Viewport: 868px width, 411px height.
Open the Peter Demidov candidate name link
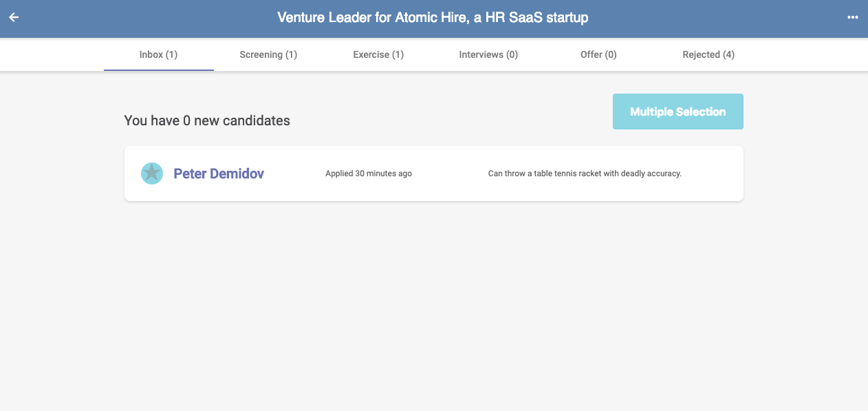[x=219, y=173]
